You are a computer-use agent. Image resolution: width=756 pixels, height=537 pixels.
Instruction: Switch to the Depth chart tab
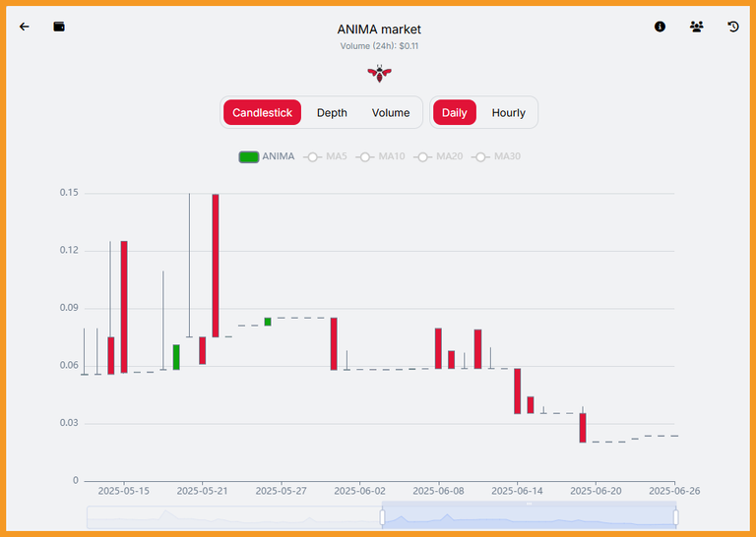(x=332, y=113)
